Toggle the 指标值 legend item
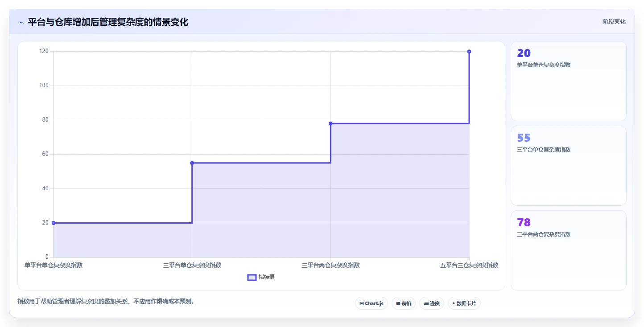Image resolution: width=644 pixels, height=327 pixels. pyautogui.click(x=261, y=277)
